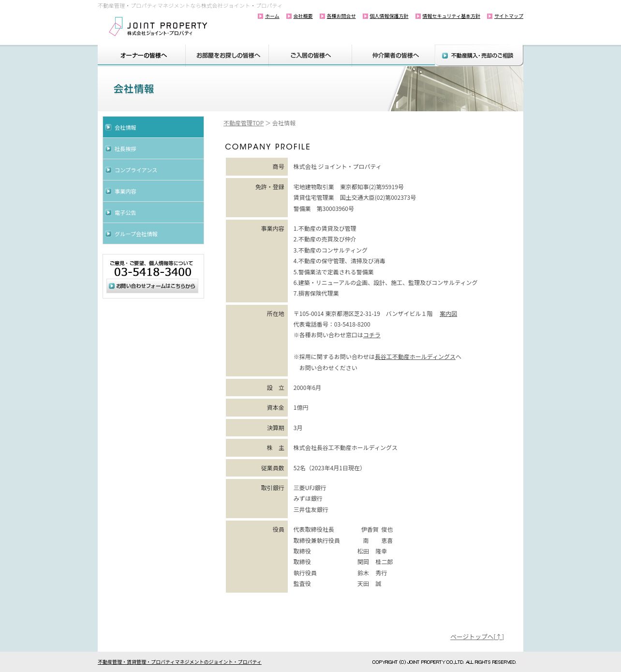Screen dimensions: 621x672
Task: Click text 宅地建物取引業 license line
Action: [x=348, y=187]
